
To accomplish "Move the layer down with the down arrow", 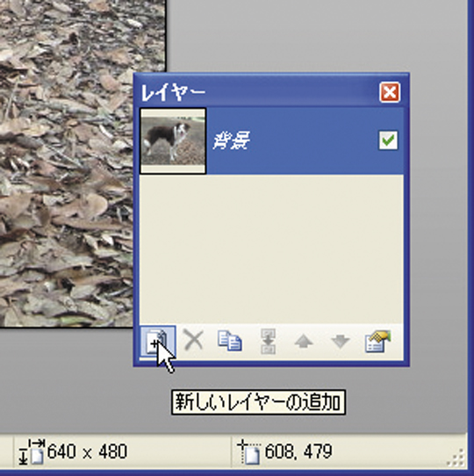I will click(341, 343).
